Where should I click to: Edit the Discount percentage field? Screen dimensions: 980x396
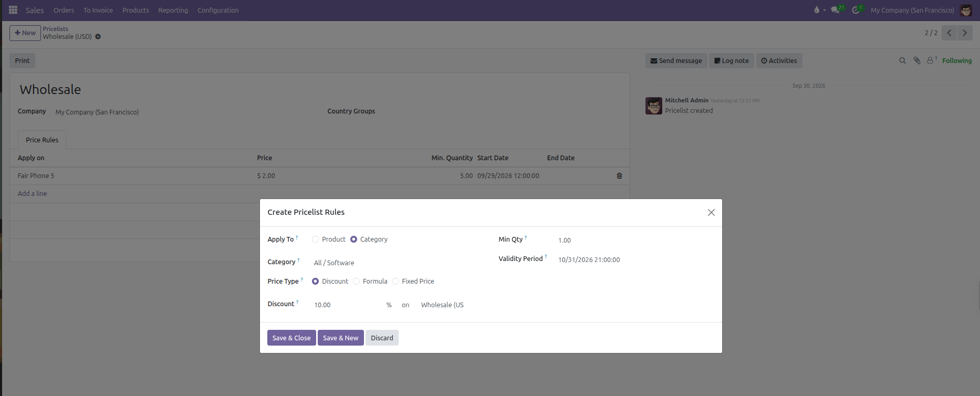[x=348, y=305]
